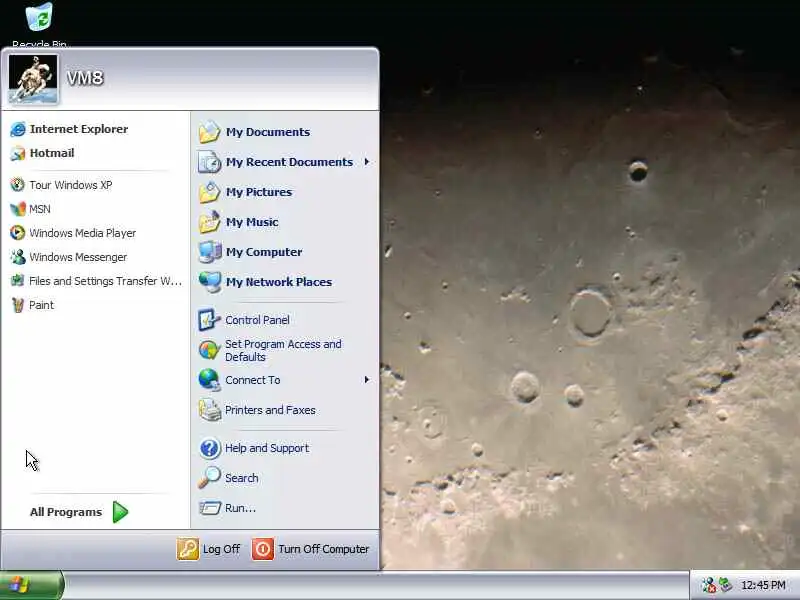Image resolution: width=800 pixels, height=600 pixels.
Task: Click the MSN label text
Action: click(x=40, y=209)
